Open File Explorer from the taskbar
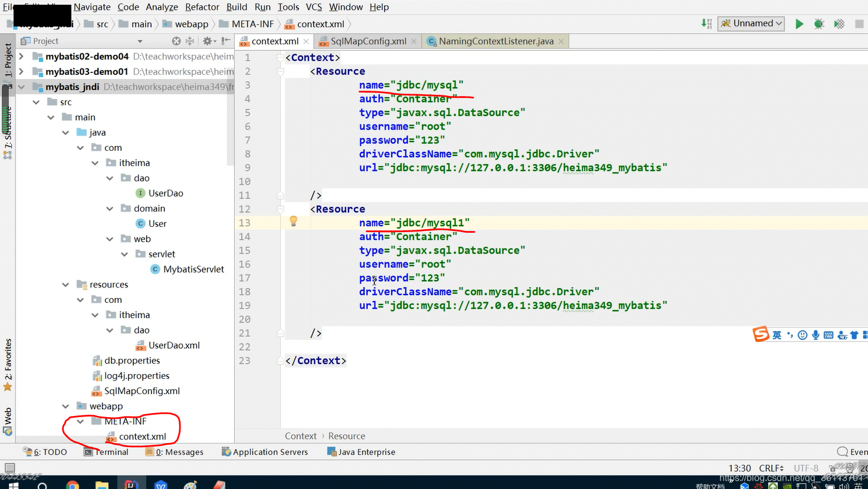868x489 pixels. [x=102, y=485]
